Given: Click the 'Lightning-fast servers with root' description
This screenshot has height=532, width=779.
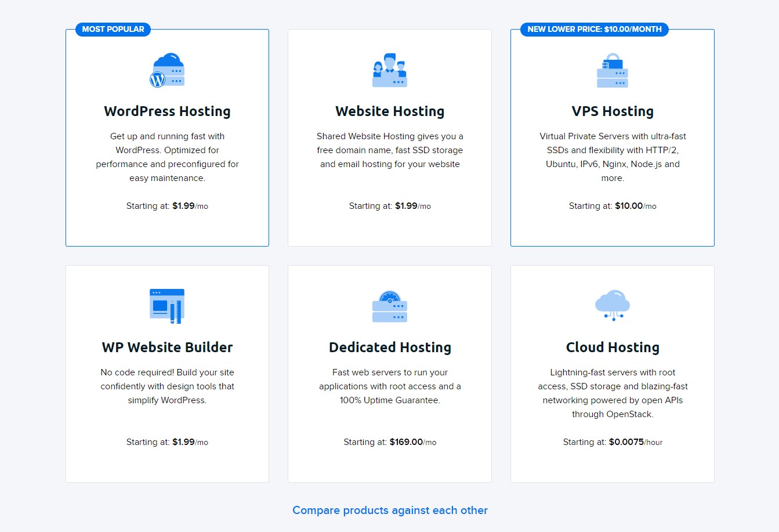Looking at the screenshot, I should [613, 393].
